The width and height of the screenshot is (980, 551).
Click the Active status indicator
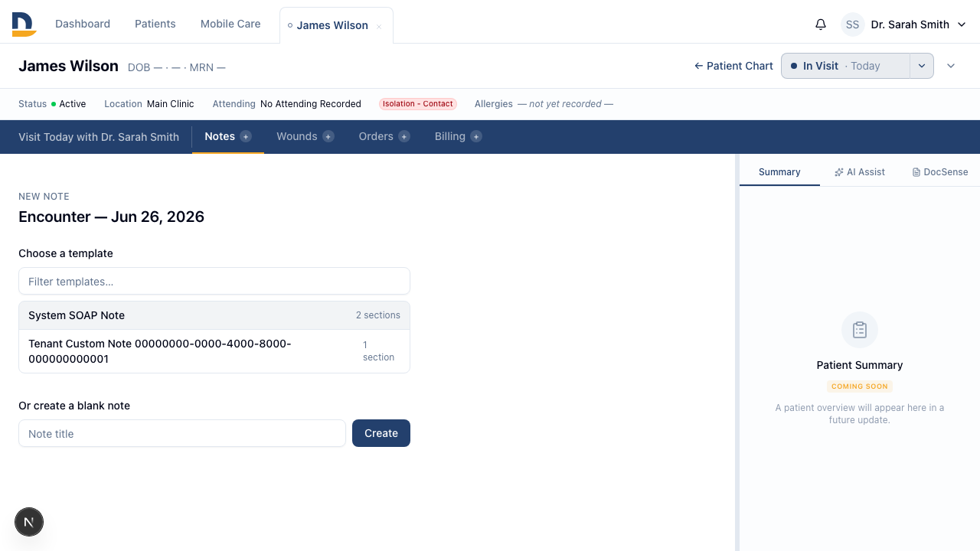pyautogui.click(x=69, y=104)
